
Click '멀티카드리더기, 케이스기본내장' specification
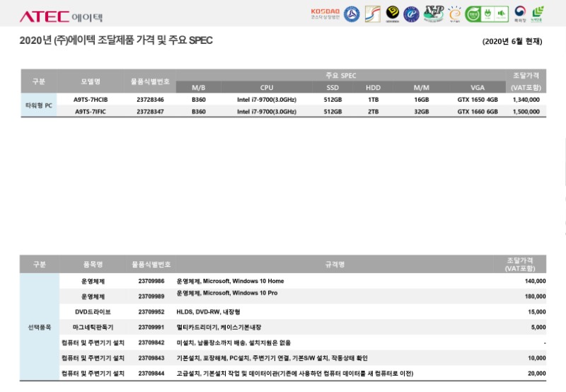click(219, 327)
